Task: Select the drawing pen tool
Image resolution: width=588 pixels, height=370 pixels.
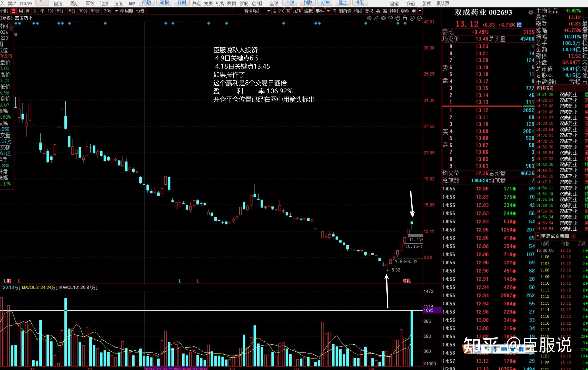Action: (376, 18)
